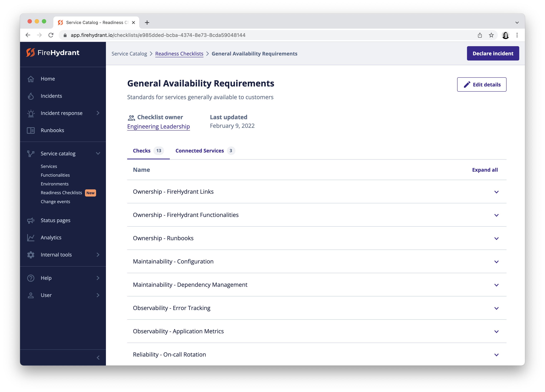Expand the Ownership - FireHydrant Links row
This screenshot has width=545, height=392.
(x=496, y=192)
